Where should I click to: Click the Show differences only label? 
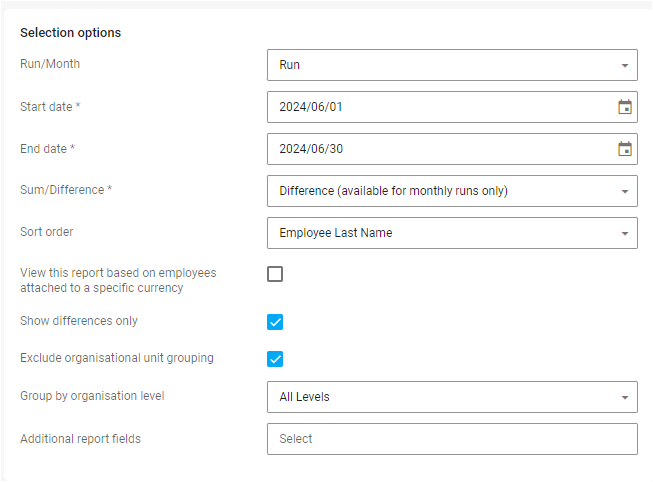(79, 321)
